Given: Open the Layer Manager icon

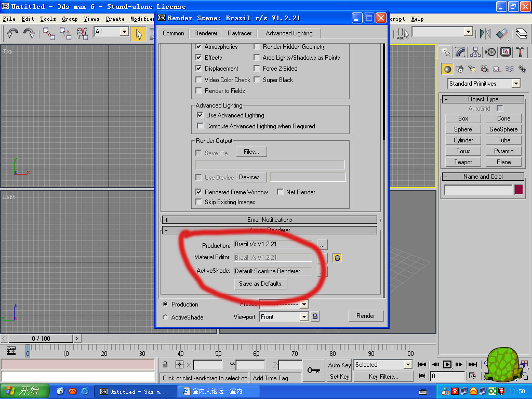Looking at the screenshot, I should 522,34.
